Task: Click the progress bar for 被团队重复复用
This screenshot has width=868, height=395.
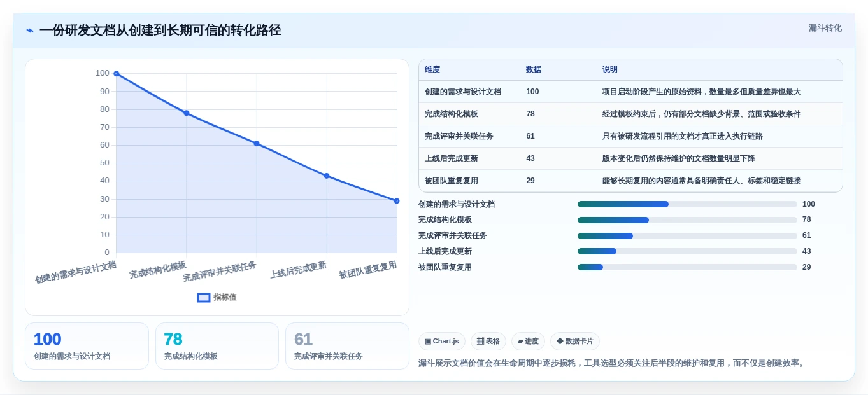Action: coord(687,267)
